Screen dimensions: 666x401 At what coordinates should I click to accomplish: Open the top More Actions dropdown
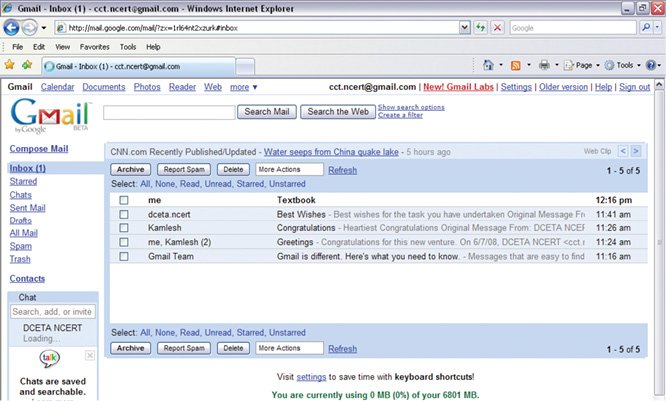pos(289,169)
